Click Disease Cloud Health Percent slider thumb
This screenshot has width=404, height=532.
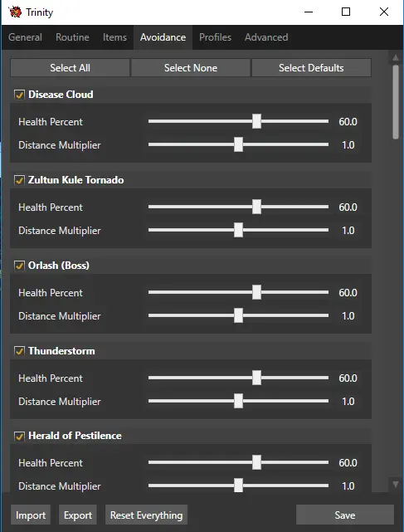tap(257, 121)
